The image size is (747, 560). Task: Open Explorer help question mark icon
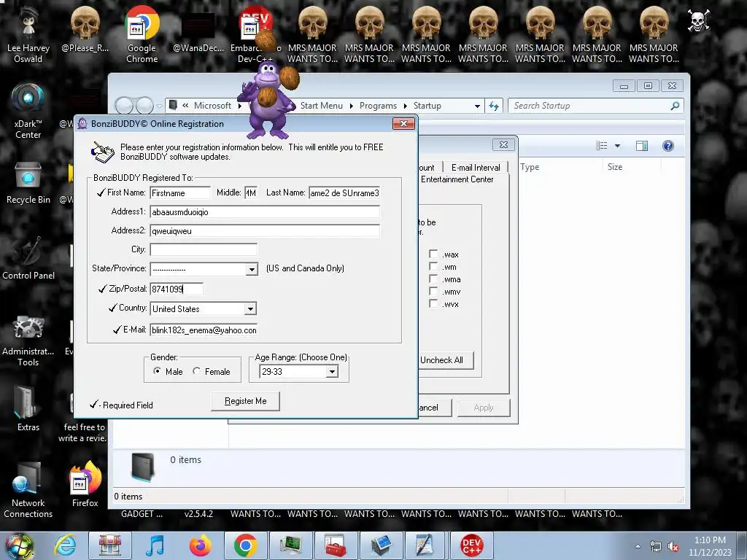(668, 146)
